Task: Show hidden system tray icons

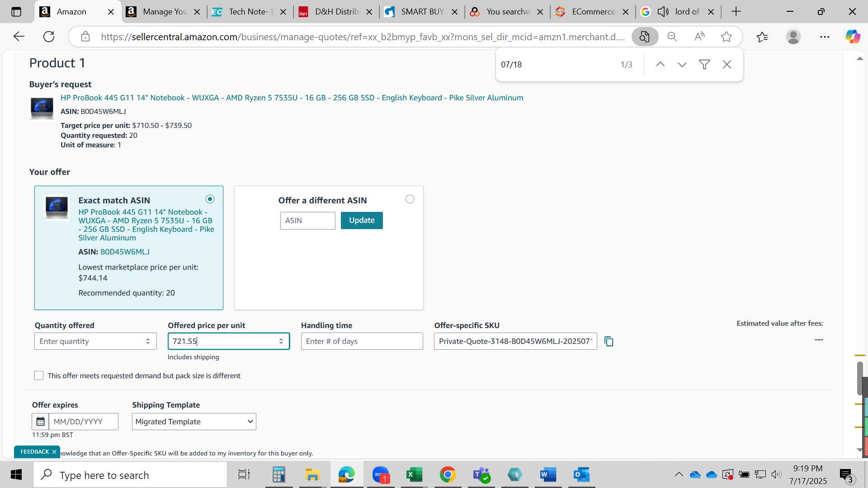Action: 679,474
